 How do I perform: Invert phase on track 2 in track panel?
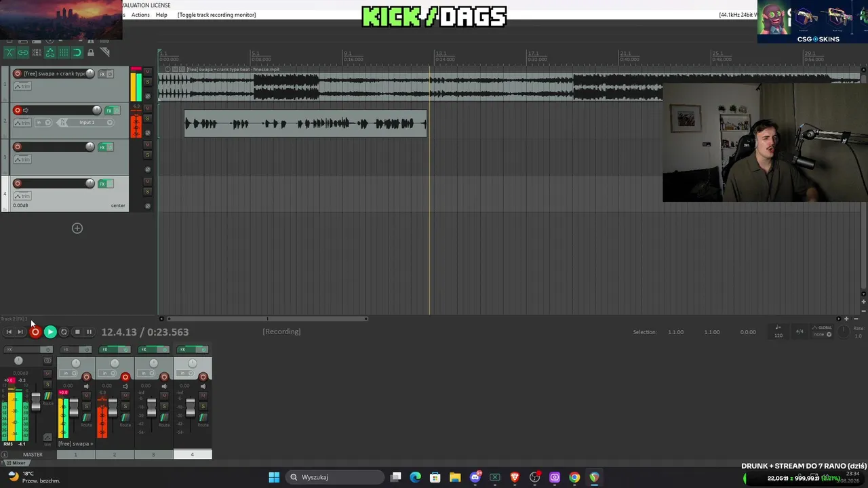[148, 132]
